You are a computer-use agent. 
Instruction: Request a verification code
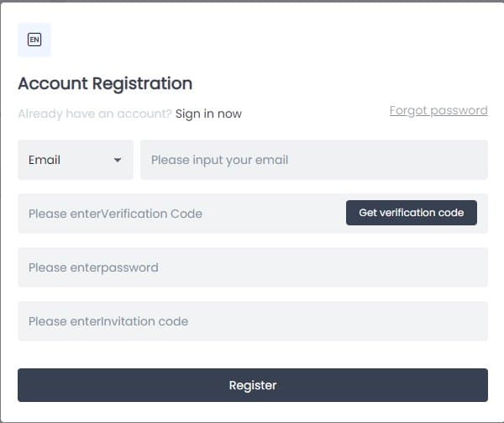[411, 213]
